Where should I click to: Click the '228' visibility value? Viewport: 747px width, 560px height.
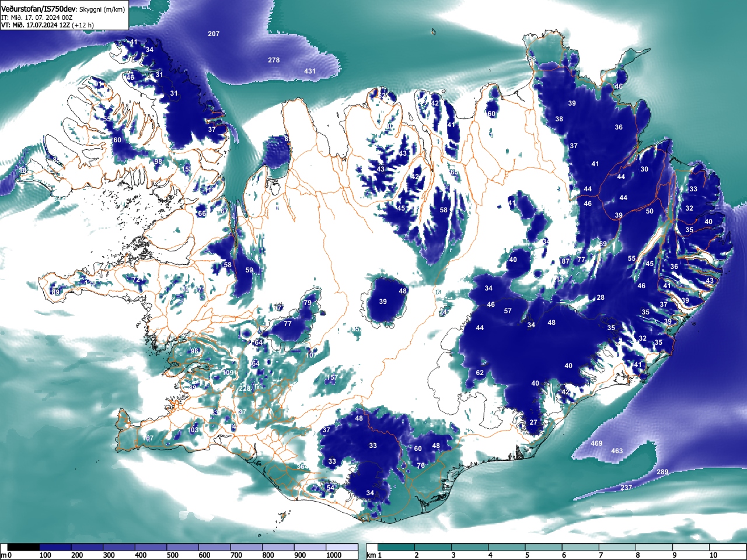(x=245, y=388)
